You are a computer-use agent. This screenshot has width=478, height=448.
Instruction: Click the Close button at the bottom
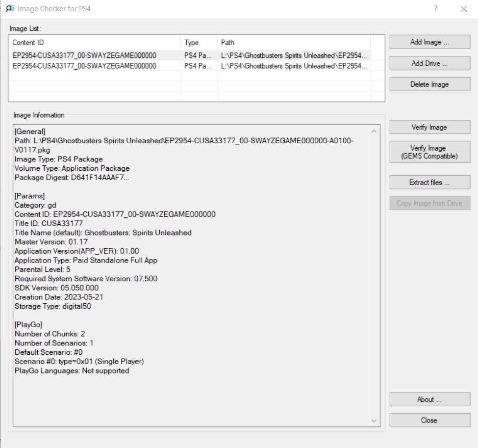pyautogui.click(x=430, y=420)
